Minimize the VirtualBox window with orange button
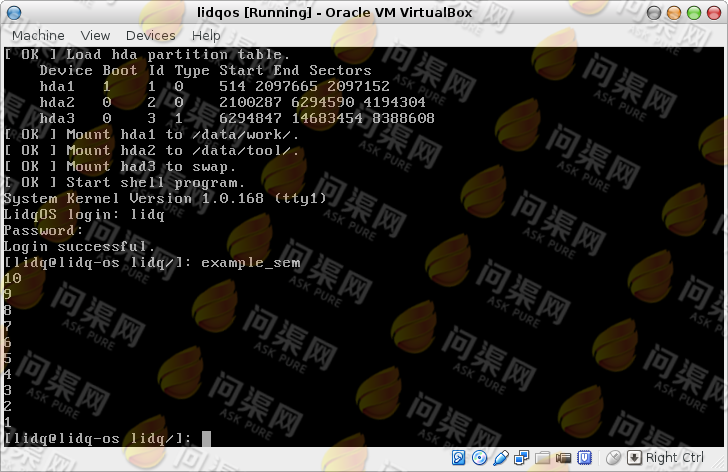The height and width of the screenshot is (472, 728). [x=674, y=13]
